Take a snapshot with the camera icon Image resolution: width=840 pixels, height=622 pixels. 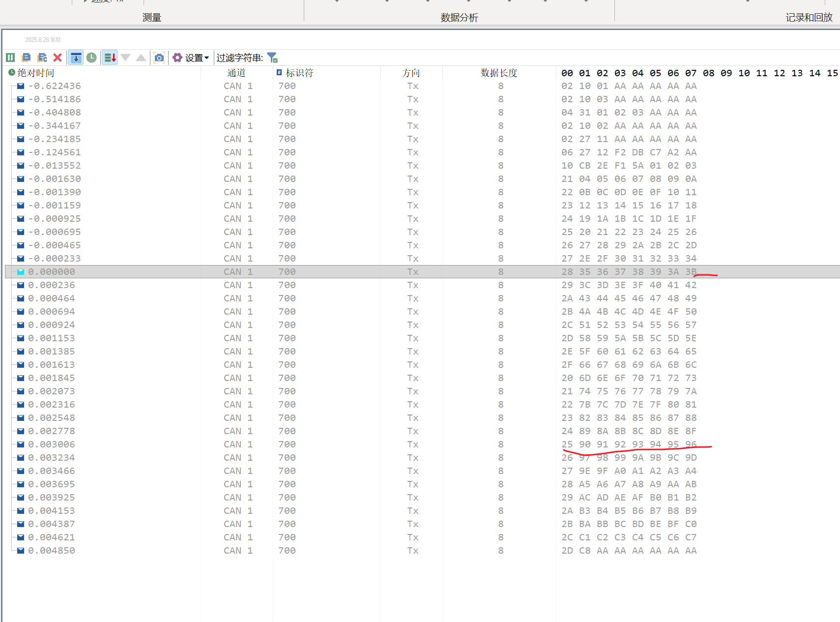click(159, 58)
